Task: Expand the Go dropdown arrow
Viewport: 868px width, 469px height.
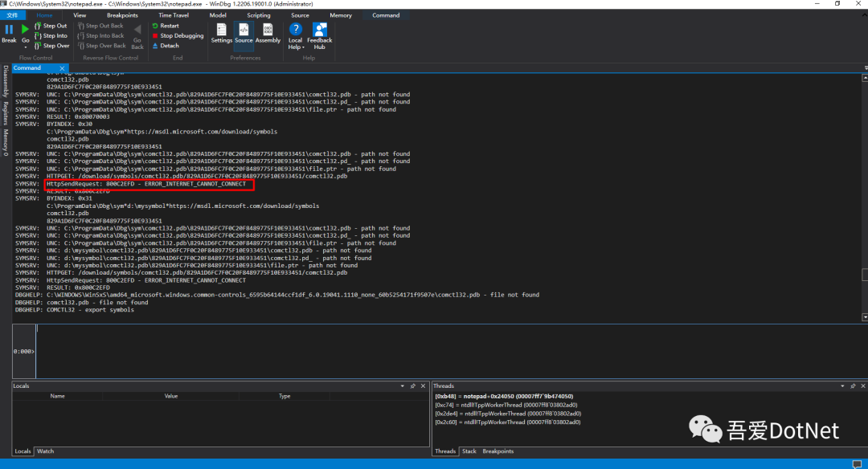Action: 26,47
